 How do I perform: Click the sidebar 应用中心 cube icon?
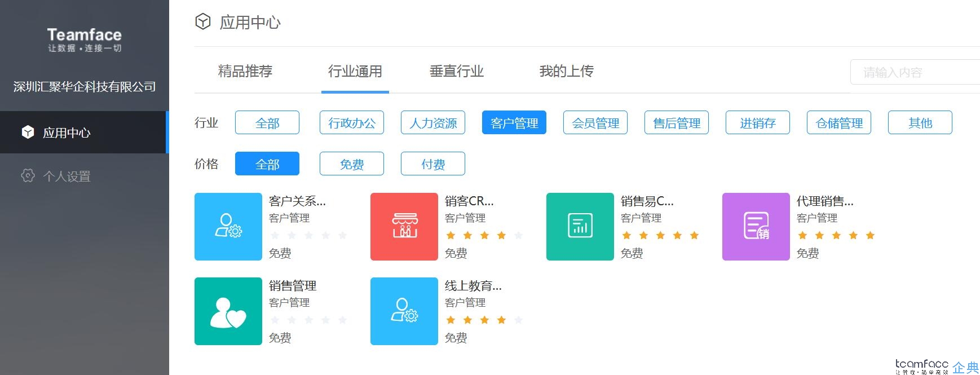coord(28,132)
